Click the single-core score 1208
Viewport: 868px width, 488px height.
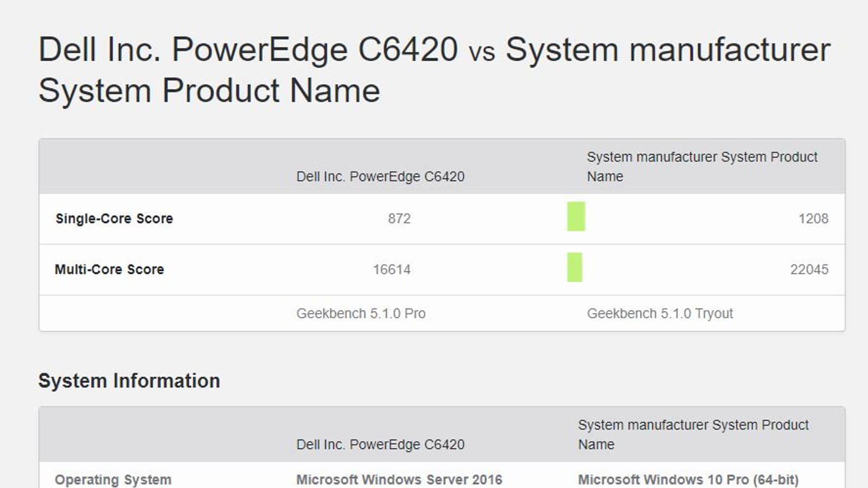pyautogui.click(x=813, y=219)
